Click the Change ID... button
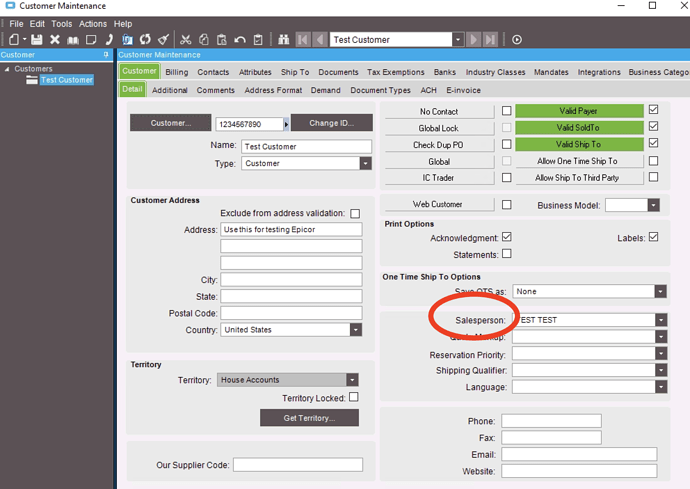This screenshot has height=489, width=690. click(331, 123)
